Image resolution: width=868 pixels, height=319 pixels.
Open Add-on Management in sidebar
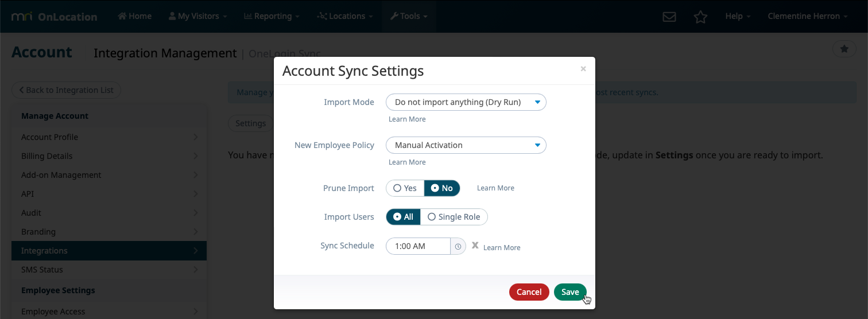pyautogui.click(x=109, y=175)
